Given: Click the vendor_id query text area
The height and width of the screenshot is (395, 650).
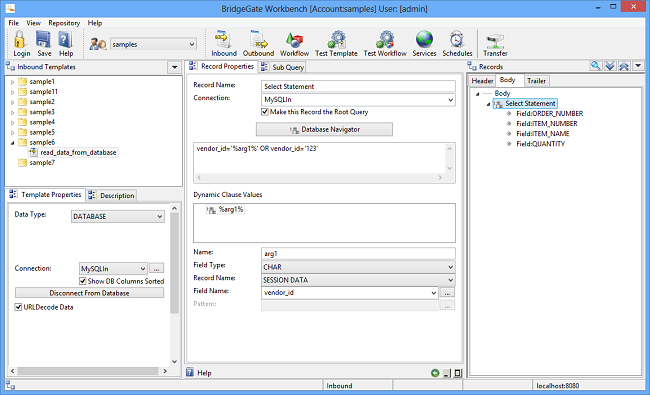Looking at the screenshot, I should tap(319, 158).
